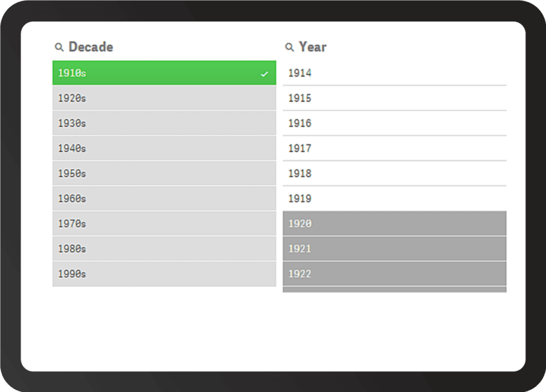
Task: Click the excluded year 1920
Action: pyautogui.click(x=395, y=223)
